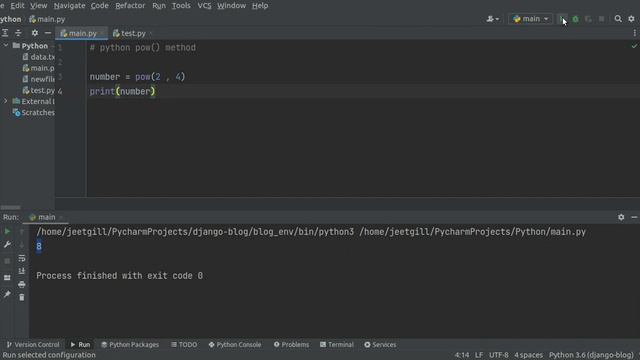This screenshot has height=360, width=640.
Task: Open the Terminal tool window
Action: click(337, 345)
